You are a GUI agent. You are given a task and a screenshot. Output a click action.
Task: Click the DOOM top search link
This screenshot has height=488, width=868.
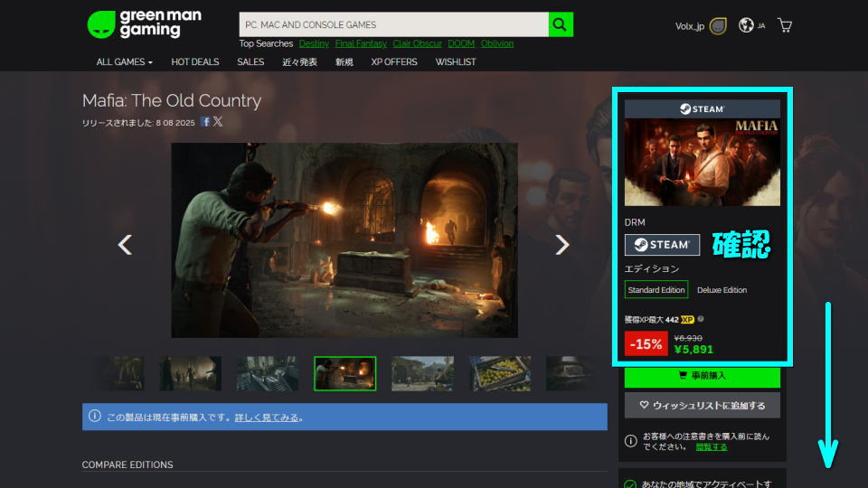tap(461, 43)
